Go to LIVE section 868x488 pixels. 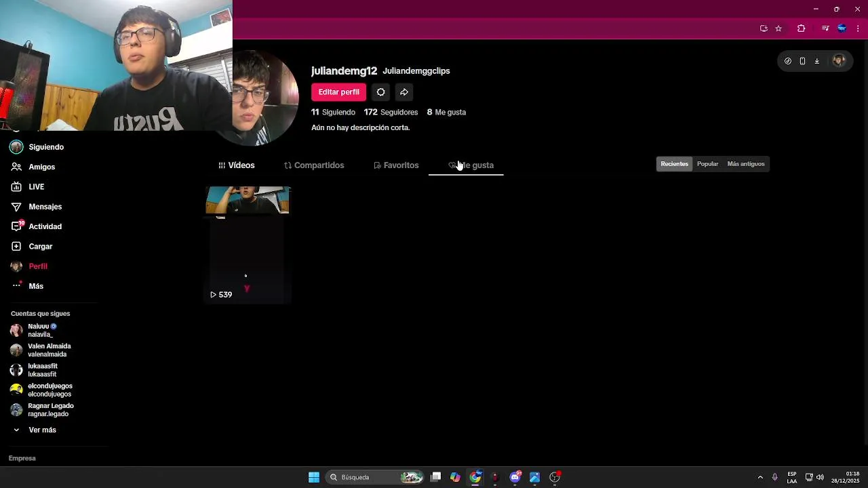pos(28,186)
